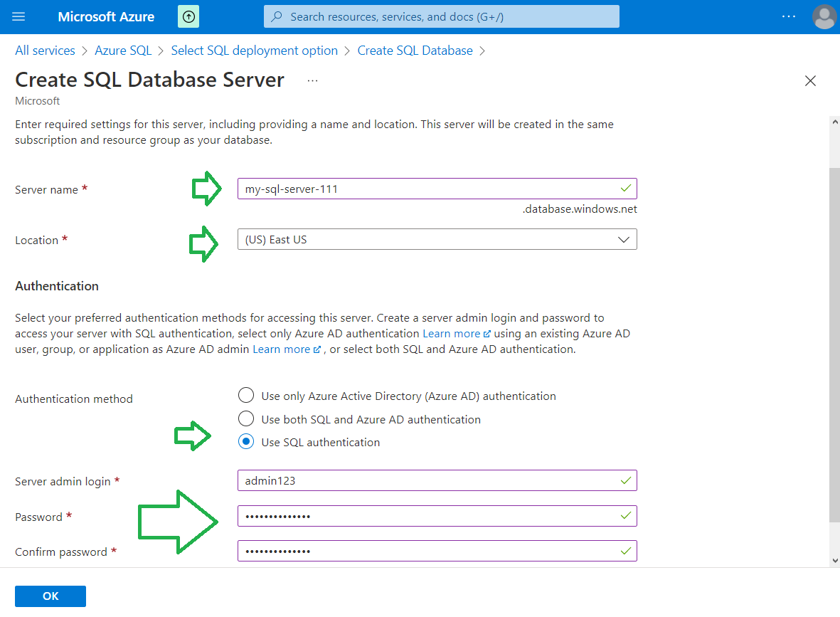The width and height of the screenshot is (840, 617).
Task: Click the search magnifier icon
Action: [277, 16]
